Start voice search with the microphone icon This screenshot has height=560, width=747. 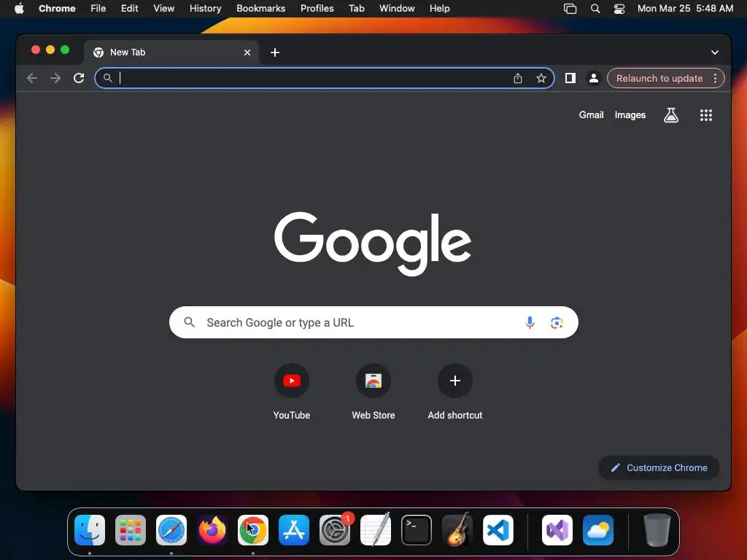530,322
